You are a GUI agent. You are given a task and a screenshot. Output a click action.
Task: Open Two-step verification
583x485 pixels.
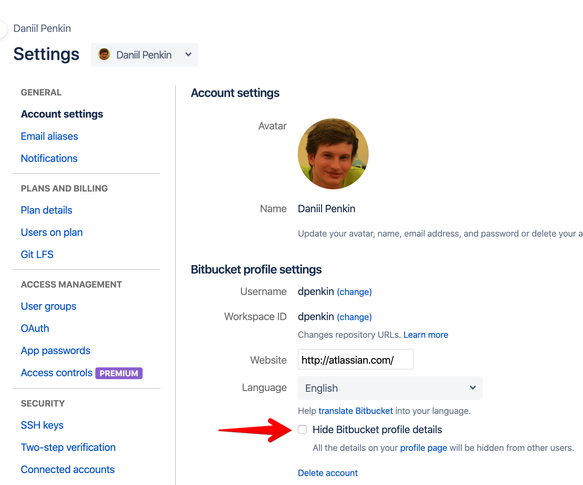(x=68, y=447)
